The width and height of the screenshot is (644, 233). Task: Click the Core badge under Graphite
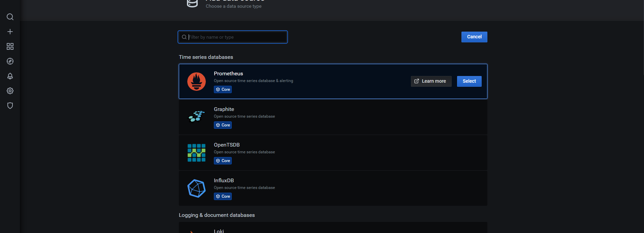[223, 125]
